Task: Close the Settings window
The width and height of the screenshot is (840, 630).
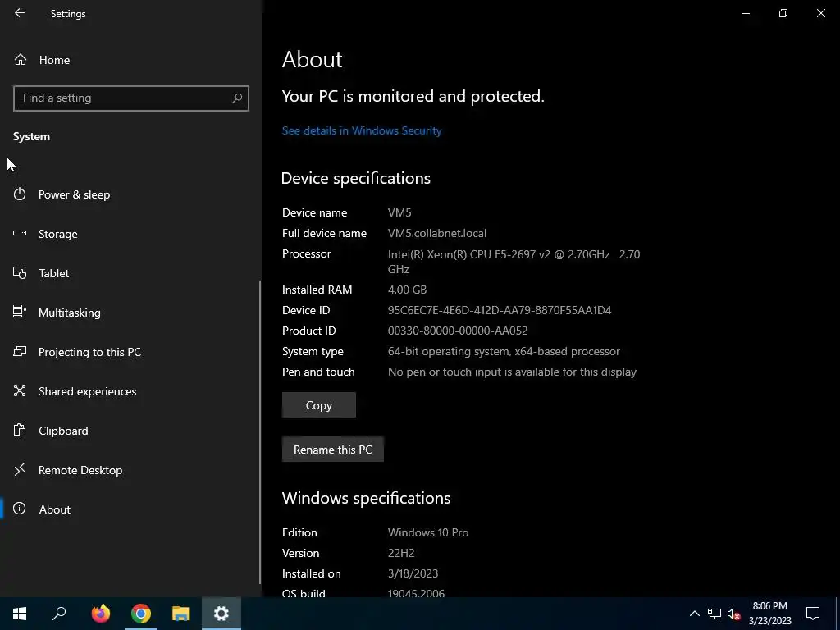Action: coord(820,13)
